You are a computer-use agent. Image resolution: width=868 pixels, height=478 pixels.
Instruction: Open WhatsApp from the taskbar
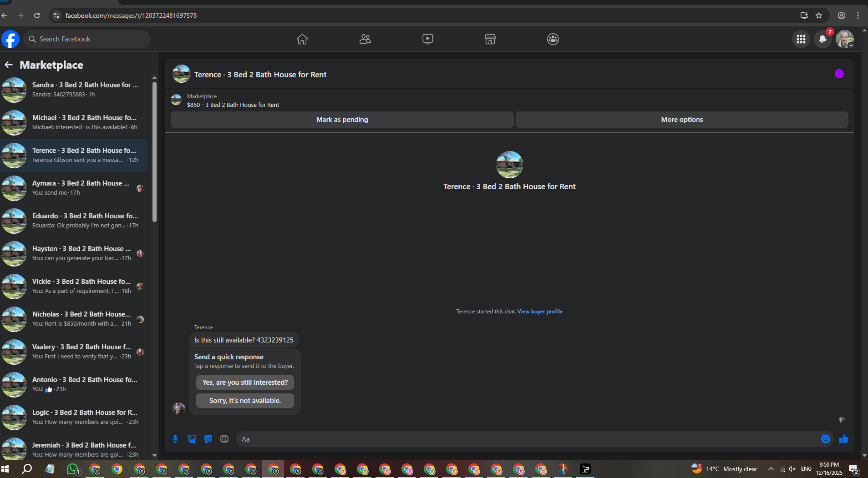click(x=73, y=469)
